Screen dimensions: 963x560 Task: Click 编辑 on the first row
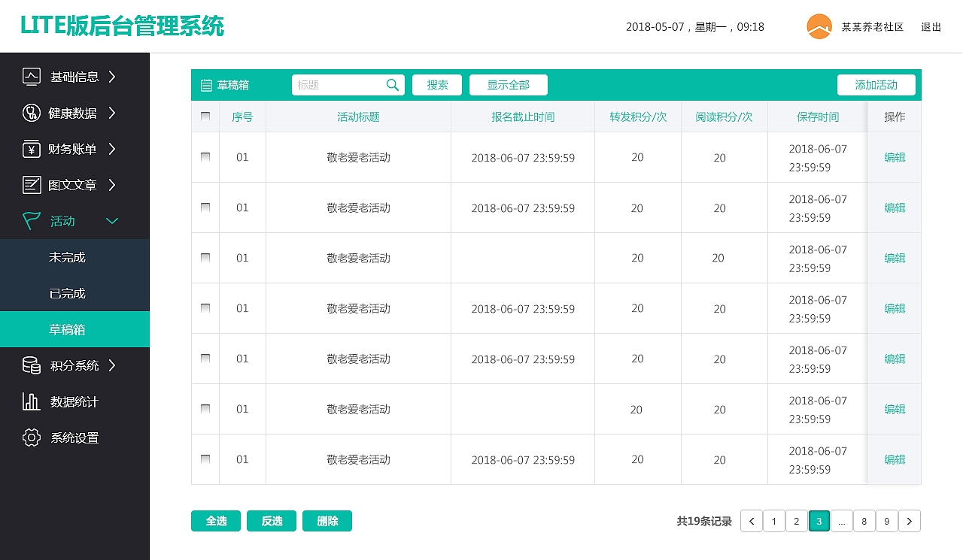tap(894, 157)
